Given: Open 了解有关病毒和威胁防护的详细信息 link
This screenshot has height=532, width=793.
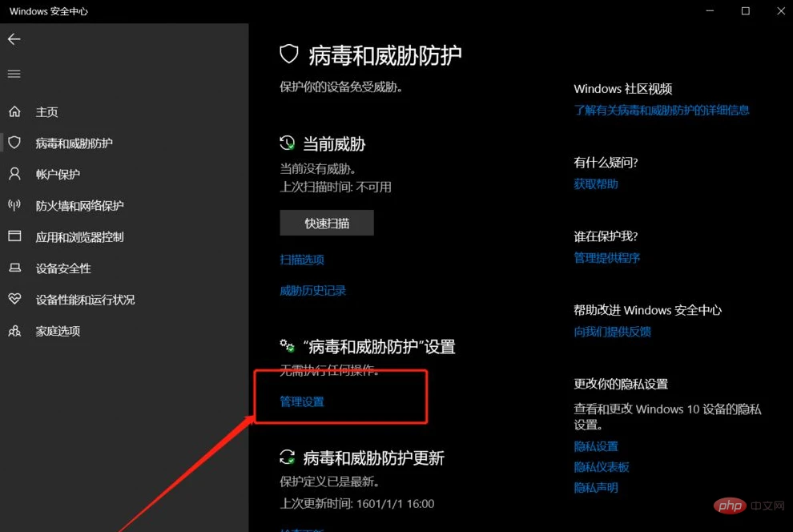Looking at the screenshot, I should (x=662, y=110).
